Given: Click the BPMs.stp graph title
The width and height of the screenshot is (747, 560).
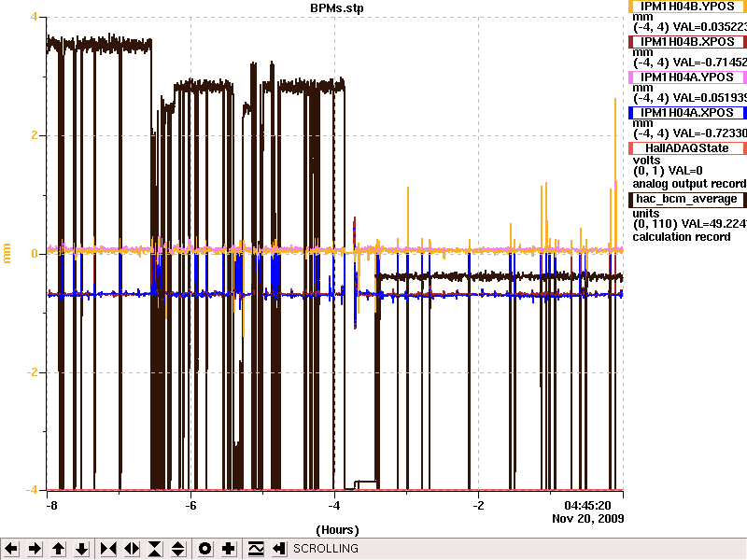Looking at the screenshot, I should [x=337, y=7].
